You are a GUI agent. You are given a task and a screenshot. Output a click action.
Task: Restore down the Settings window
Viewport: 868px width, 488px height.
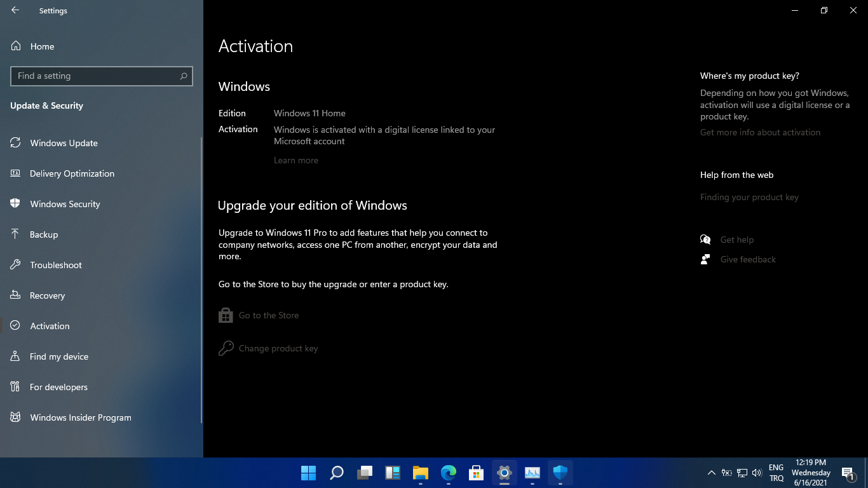824,10
